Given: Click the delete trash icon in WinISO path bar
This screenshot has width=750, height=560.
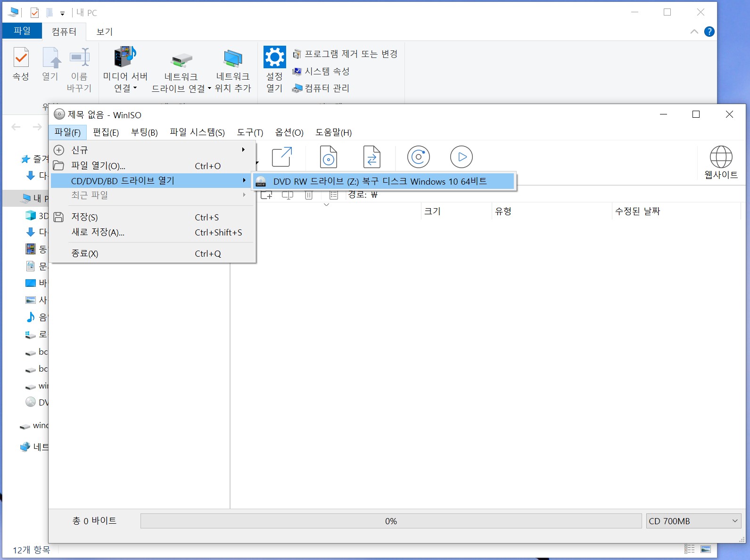Looking at the screenshot, I should 309,195.
